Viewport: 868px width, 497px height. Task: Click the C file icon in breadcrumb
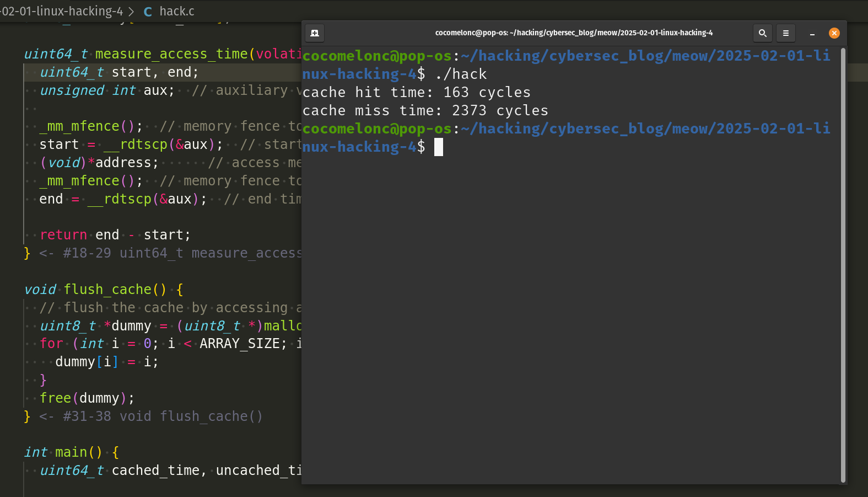tap(148, 12)
